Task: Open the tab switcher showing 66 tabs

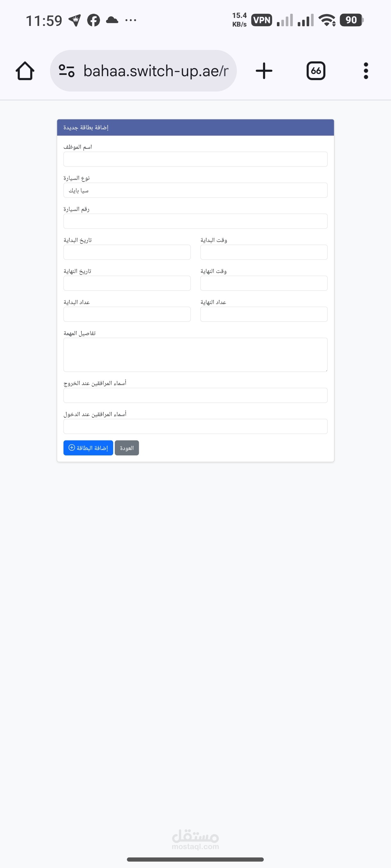Action: [316, 71]
